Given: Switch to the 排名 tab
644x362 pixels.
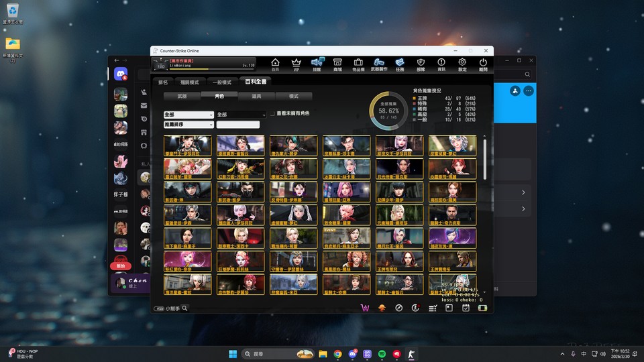Looking at the screenshot, I should (x=163, y=82).
